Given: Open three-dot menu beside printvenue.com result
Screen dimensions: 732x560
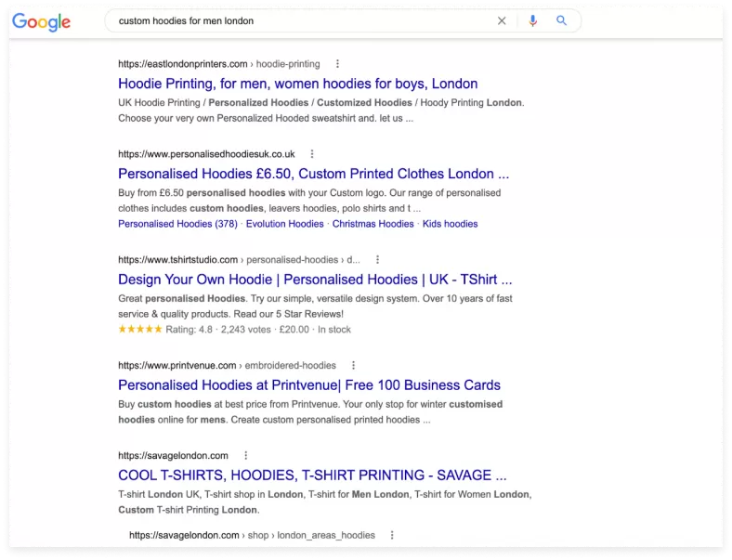Looking at the screenshot, I should 353,366.
